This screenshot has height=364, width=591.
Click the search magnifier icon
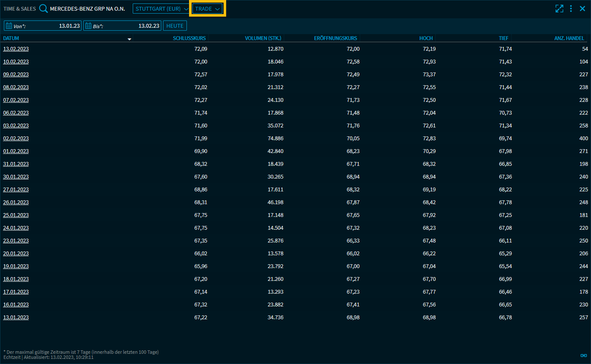click(x=44, y=9)
